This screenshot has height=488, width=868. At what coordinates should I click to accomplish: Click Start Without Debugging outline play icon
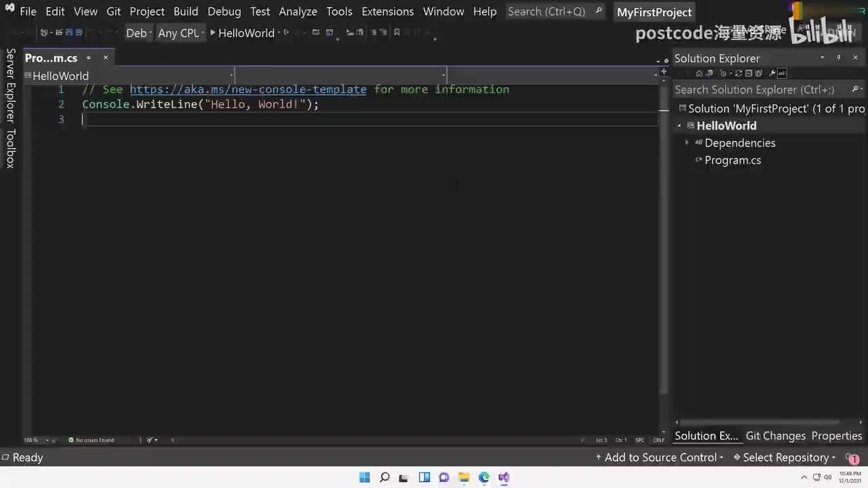coord(286,32)
